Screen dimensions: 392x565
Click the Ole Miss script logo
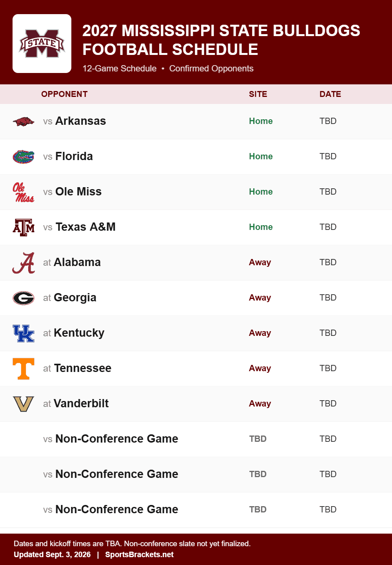(24, 192)
